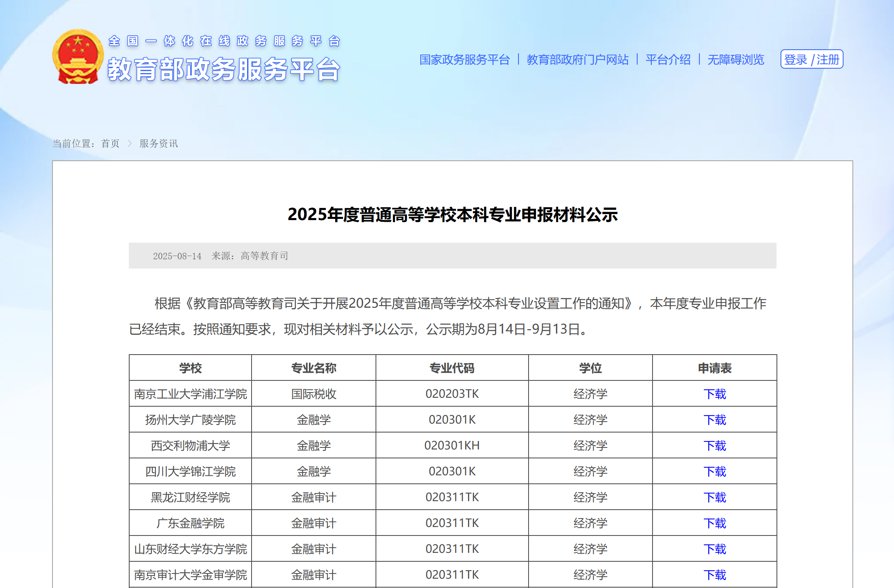Click the article title 2025年度普通高等学校本科专业申报材料公示
894x588 pixels.
(x=453, y=214)
